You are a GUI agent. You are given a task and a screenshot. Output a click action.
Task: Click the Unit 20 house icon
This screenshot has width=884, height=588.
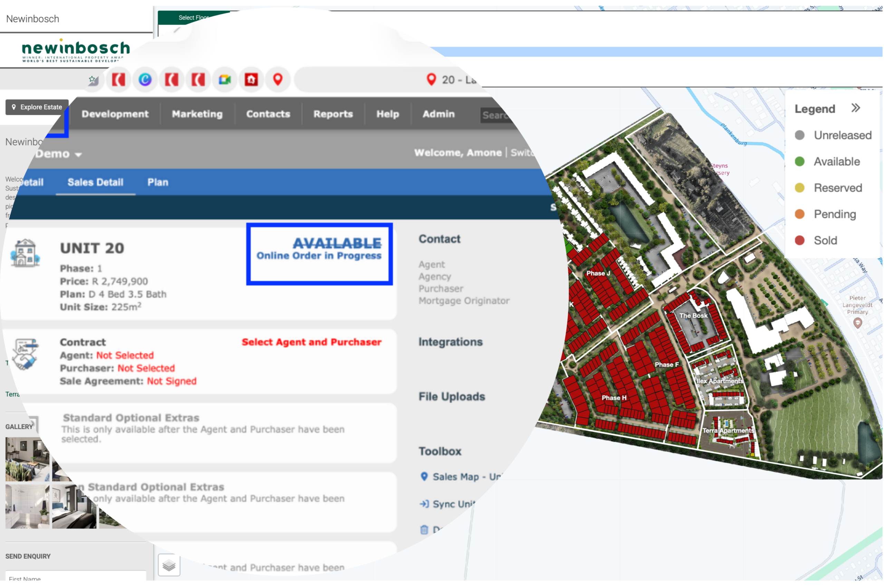tap(25, 253)
